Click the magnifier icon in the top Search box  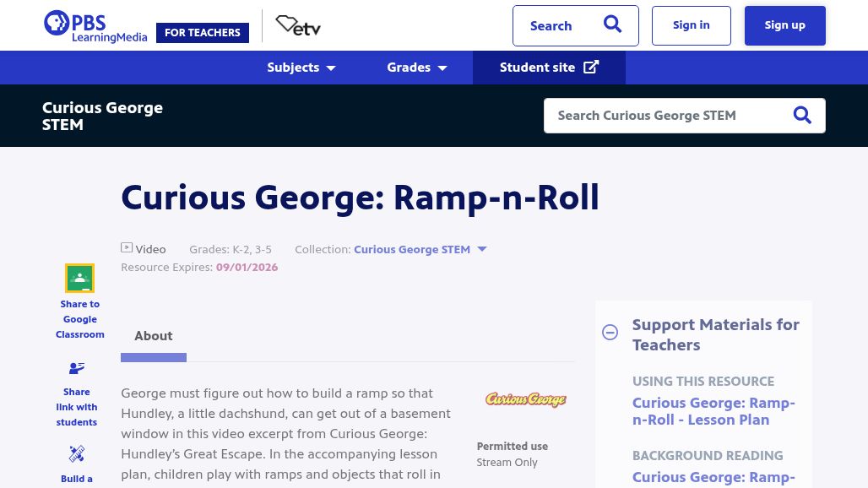(x=612, y=24)
